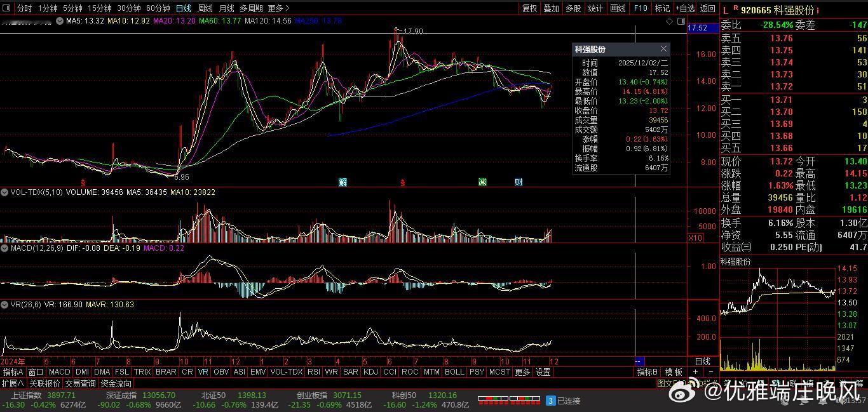Click the red 'i' info icon beside 科强股份
Screen dimensions: 868x412
pos(818,10)
